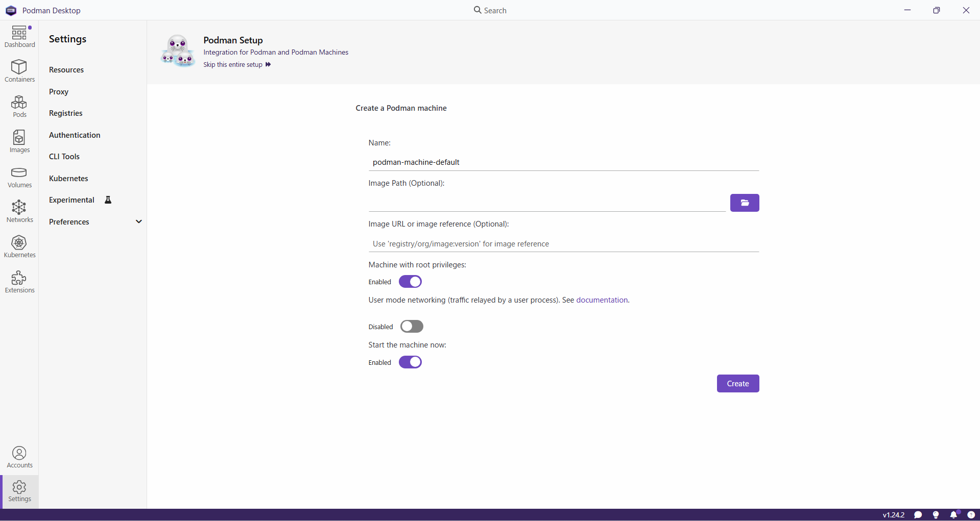Click the machine Name input field

point(563,162)
